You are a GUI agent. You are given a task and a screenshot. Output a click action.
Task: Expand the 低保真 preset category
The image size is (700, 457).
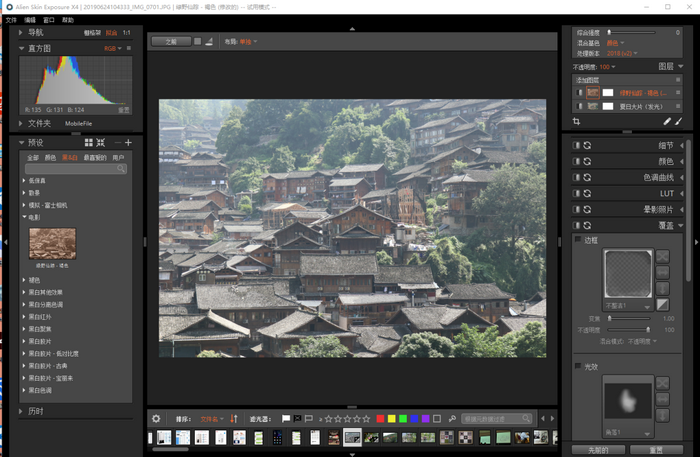[24, 180]
